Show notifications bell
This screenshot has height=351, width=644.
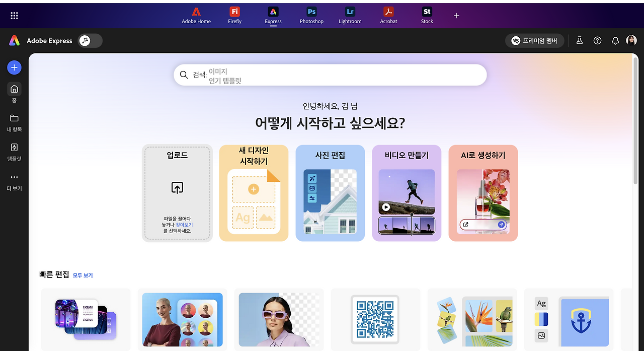click(615, 41)
